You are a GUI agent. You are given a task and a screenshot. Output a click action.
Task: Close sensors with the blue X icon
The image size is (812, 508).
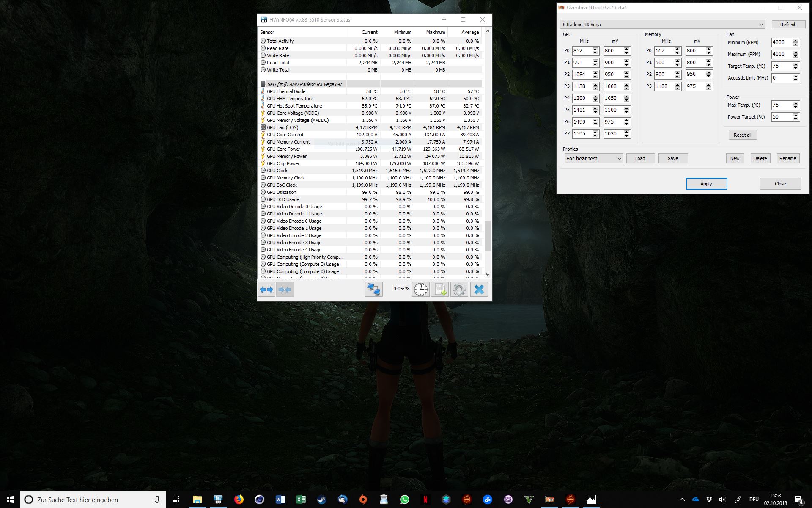point(479,290)
